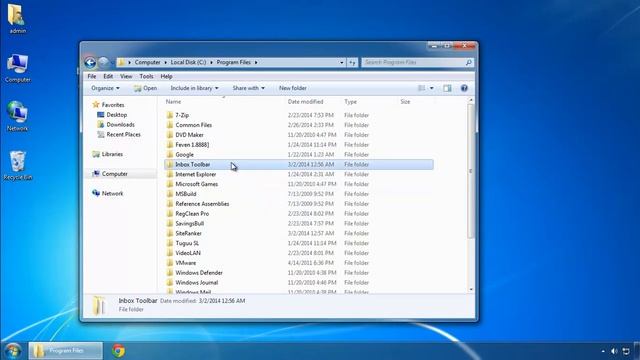Toggle the preview pane icon
This screenshot has width=640, height=360.
click(447, 88)
